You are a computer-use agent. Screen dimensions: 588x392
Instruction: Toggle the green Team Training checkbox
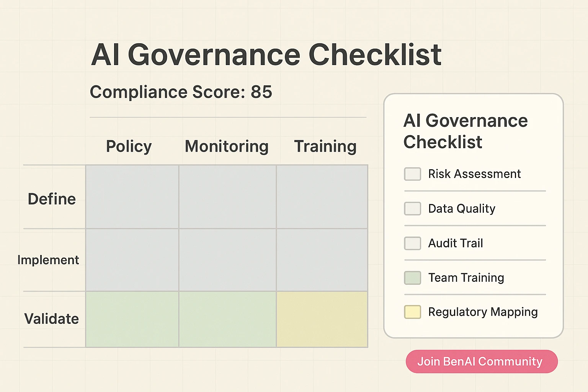(x=412, y=278)
